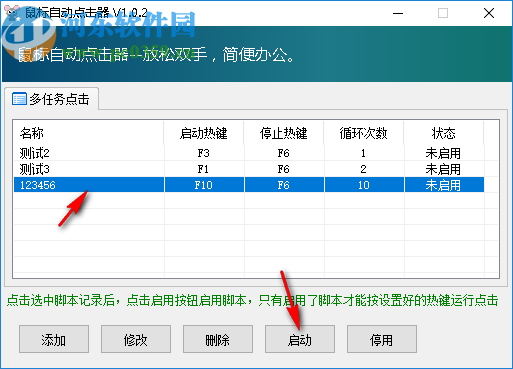
Task: Click loop count 10 of 123456
Action: 364,185
